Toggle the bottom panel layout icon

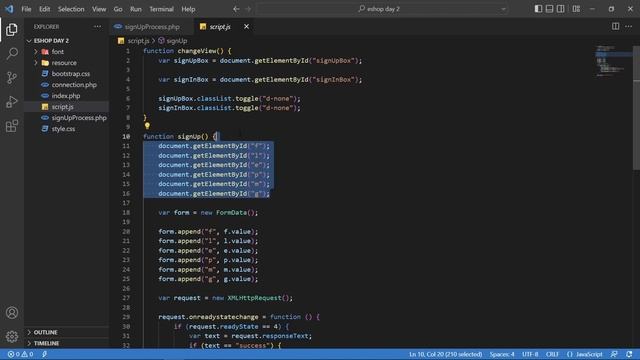click(x=549, y=9)
